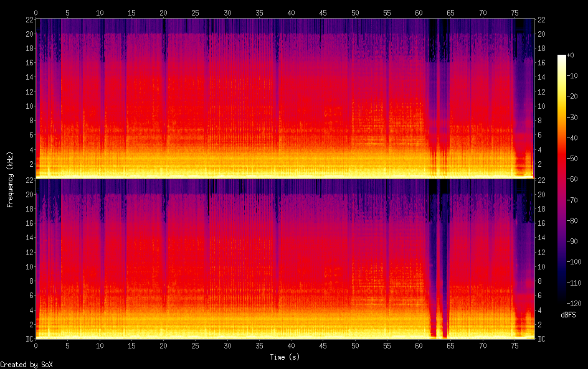Click the "-40" color scale label

(572, 138)
